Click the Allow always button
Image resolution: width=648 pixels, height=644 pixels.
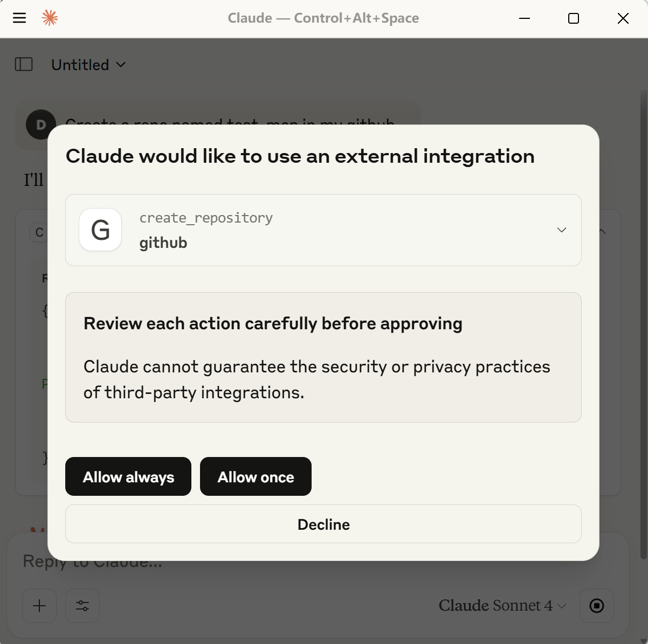(128, 476)
